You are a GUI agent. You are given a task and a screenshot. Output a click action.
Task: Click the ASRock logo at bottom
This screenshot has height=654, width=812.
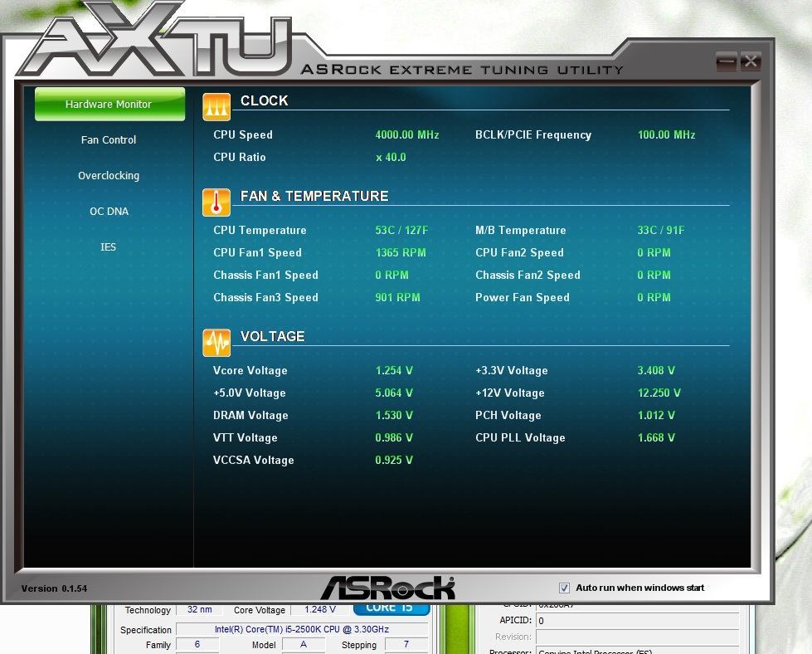388,588
